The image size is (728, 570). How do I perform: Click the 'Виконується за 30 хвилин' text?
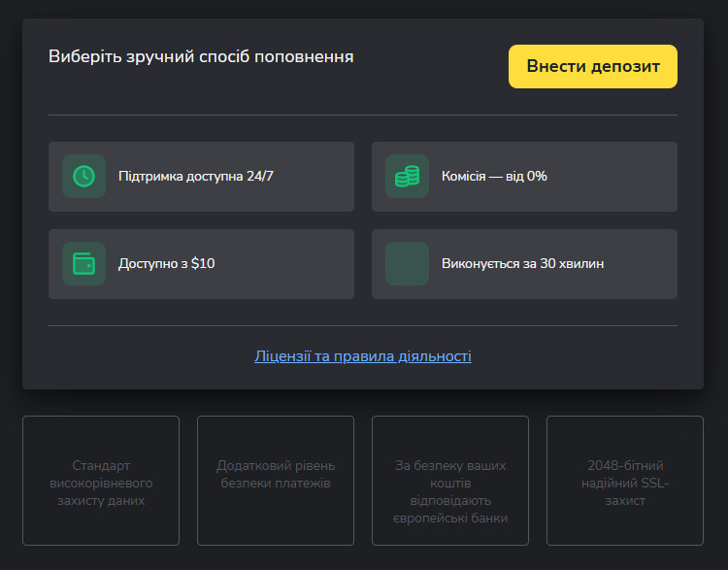[x=522, y=264]
